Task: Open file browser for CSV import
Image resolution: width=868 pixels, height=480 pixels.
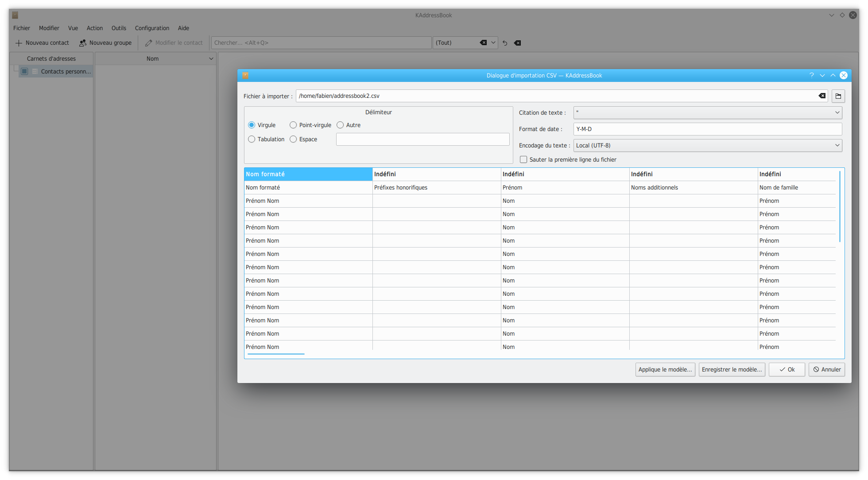Action: coord(838,96)
